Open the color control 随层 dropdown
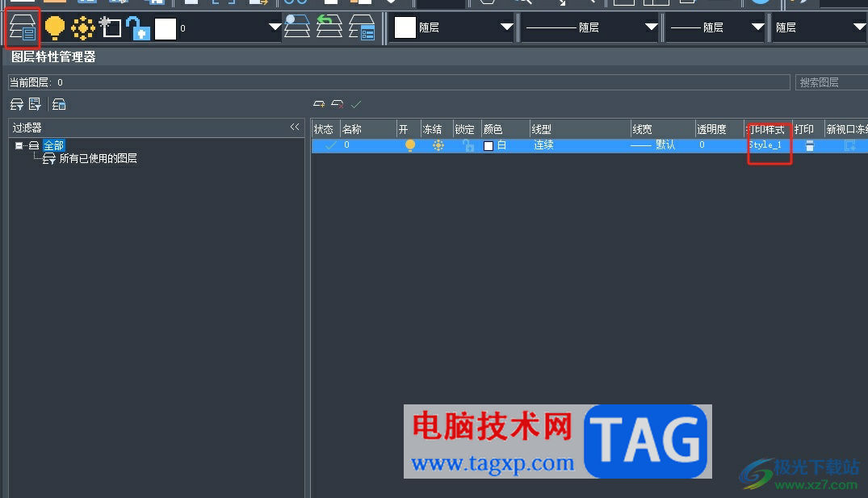Image resolution: width=868 pixels, height=498 pixels. [506, 27]
